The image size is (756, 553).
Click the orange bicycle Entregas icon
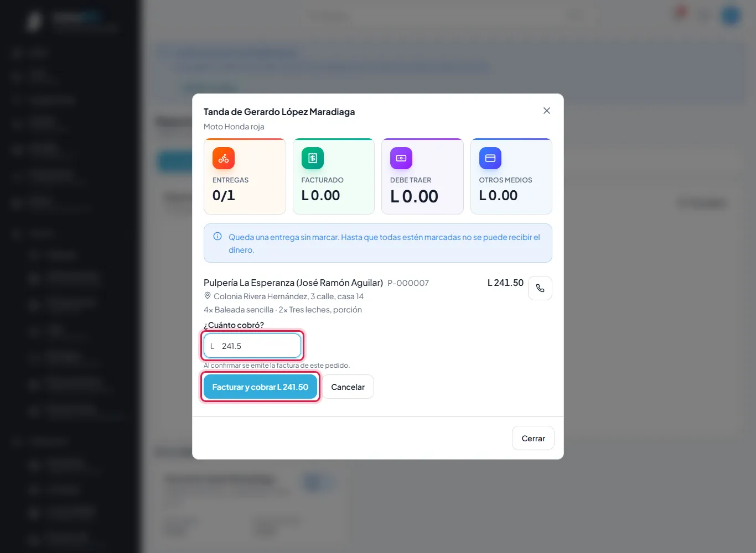click(224, 158)
